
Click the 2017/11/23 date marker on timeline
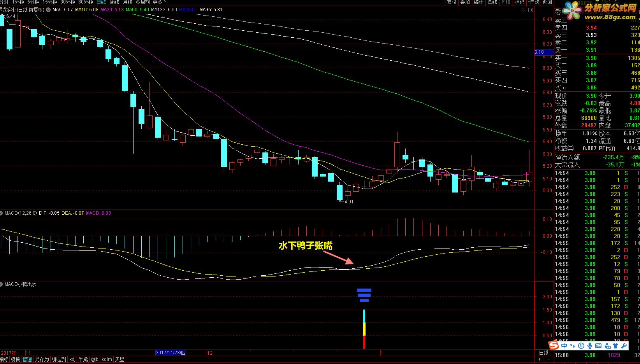[x=171, y=353]
